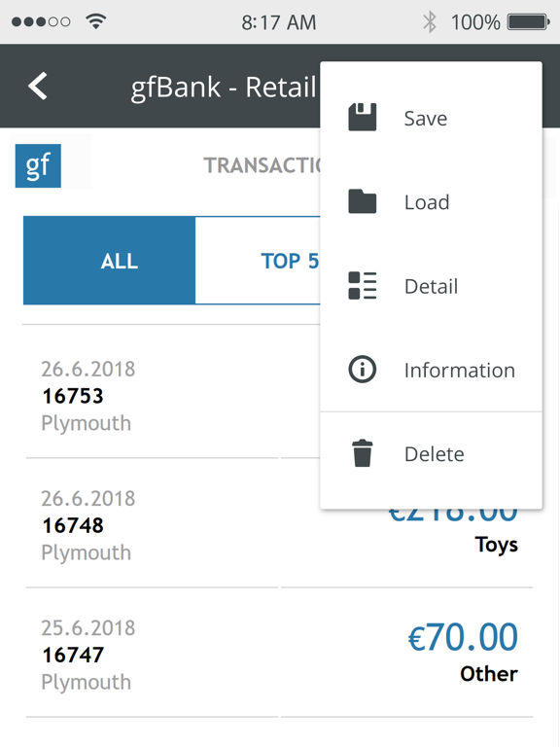The image size is (560, 747).
Task: Click the trash can Delete icon
Action: (363, 453)
